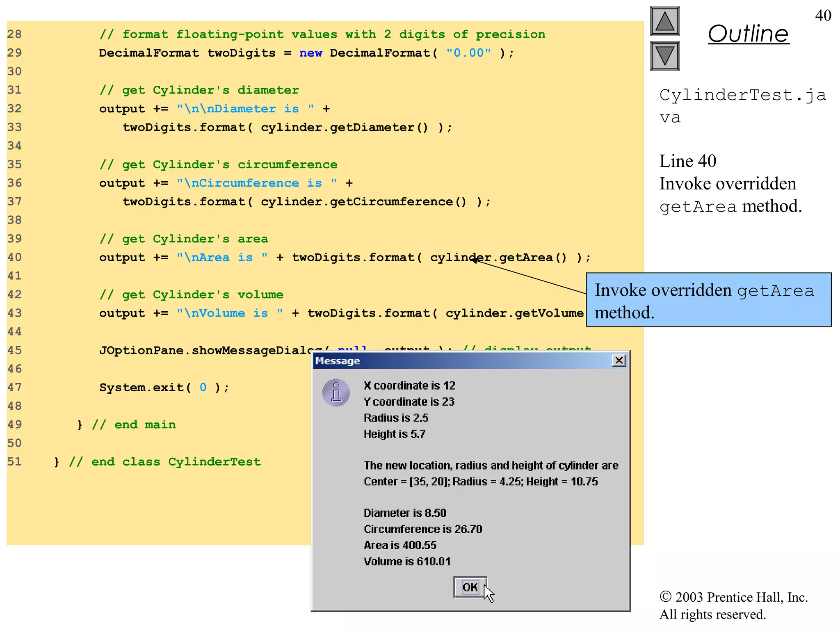Image resolution: width=840 pixels, height=630 pixels.
Task: Click the up arrow navigation button
Action: (x=664, y=21)
